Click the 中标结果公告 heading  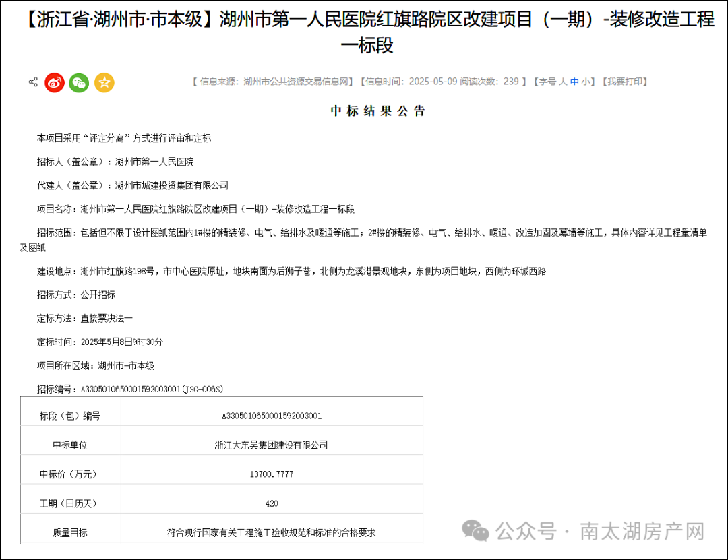click(x=377, y=111)
